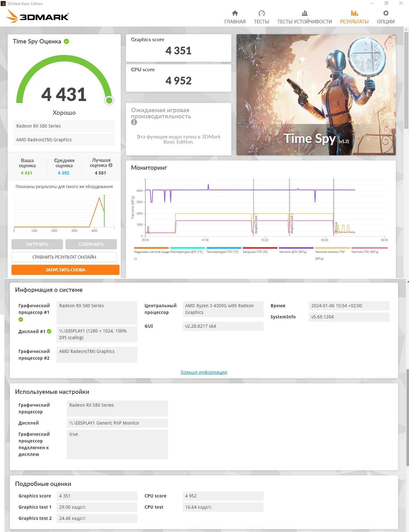Click the lower vertical scrollbar thumb
Image resolution: width=409 pixels, height=532 pixels.
tap(407, 417)
